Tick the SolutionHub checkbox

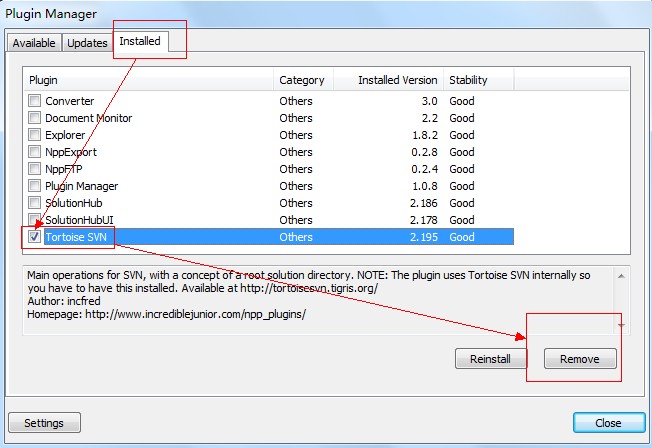35,203
